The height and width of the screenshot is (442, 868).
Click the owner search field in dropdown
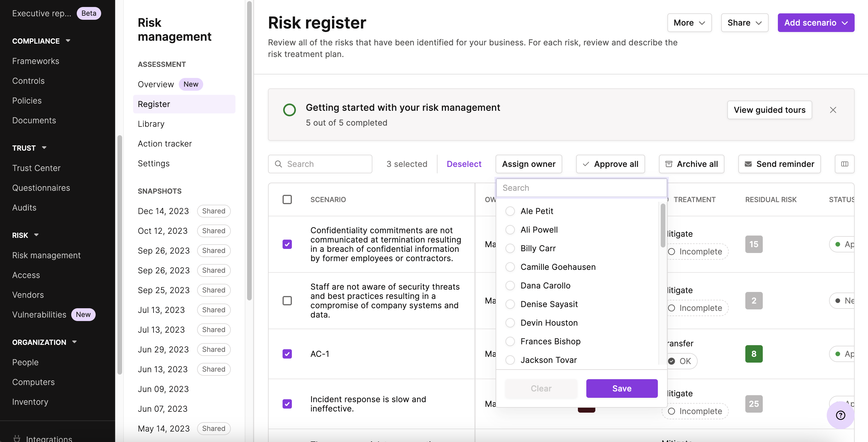click(581, 188)
